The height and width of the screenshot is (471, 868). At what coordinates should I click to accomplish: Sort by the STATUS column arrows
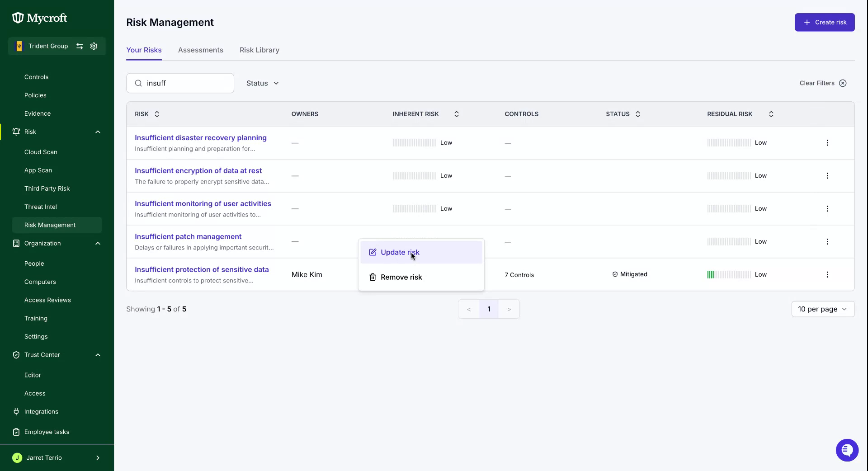pyautogui.click(x=638, y=114)
